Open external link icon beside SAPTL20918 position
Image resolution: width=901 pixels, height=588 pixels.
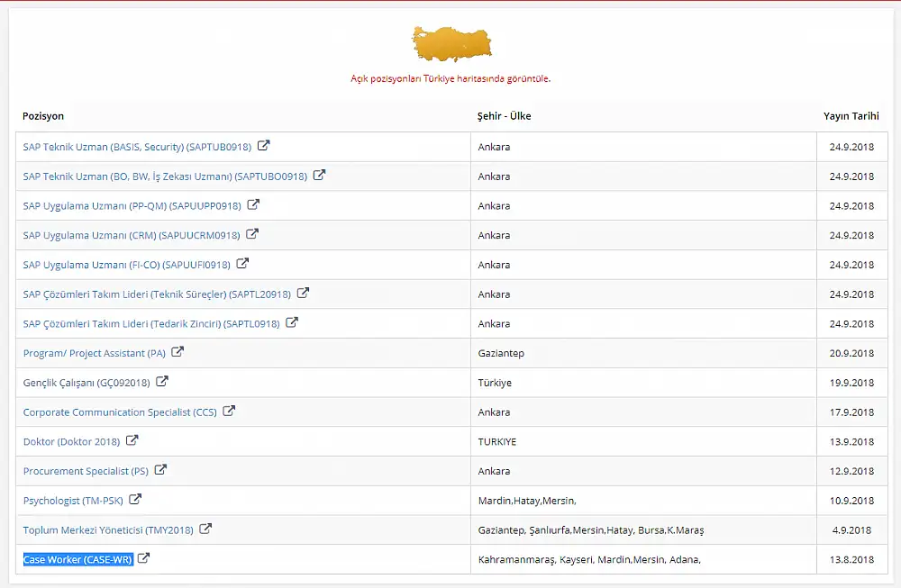[x=303, y=293]
